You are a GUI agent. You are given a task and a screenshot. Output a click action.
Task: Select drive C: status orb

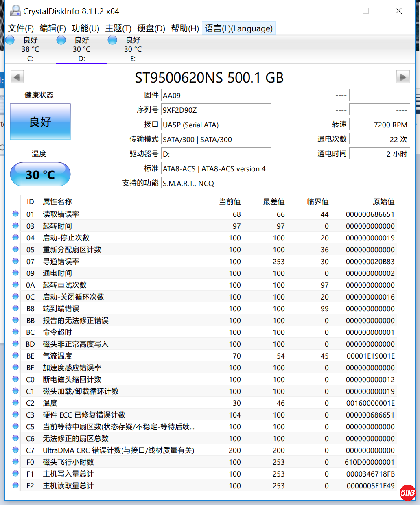pos(10,40)
